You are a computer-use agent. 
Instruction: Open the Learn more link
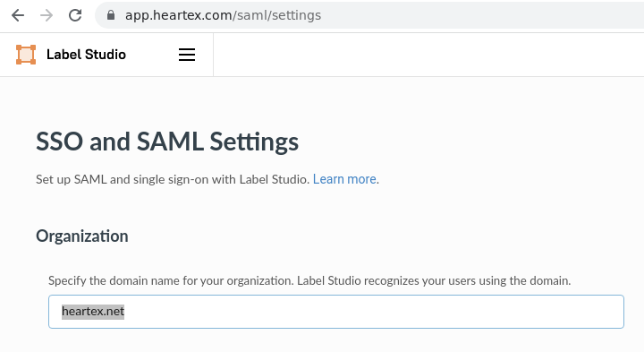pos(344,179)
